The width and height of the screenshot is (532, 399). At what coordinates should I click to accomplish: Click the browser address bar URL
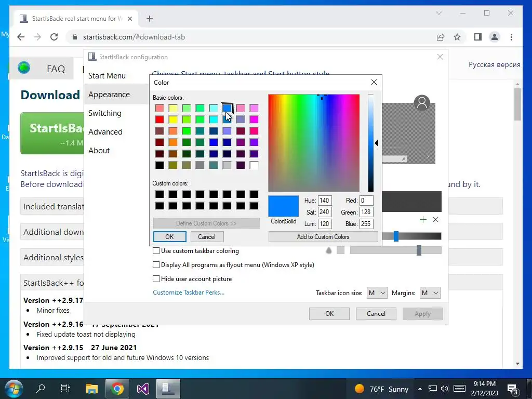[134, 37]
